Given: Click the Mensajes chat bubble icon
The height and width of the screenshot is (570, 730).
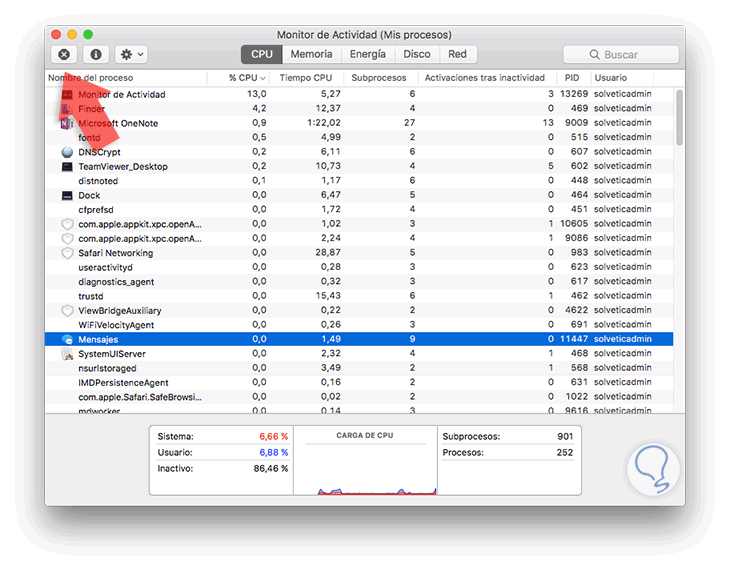Looking at the screenshot, I should tap(68, 339).
